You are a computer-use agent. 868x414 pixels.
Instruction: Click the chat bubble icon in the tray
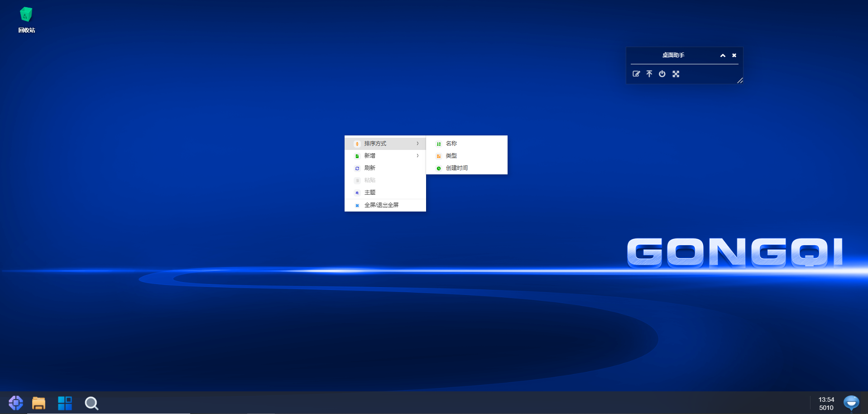click(x=851, y=403)
